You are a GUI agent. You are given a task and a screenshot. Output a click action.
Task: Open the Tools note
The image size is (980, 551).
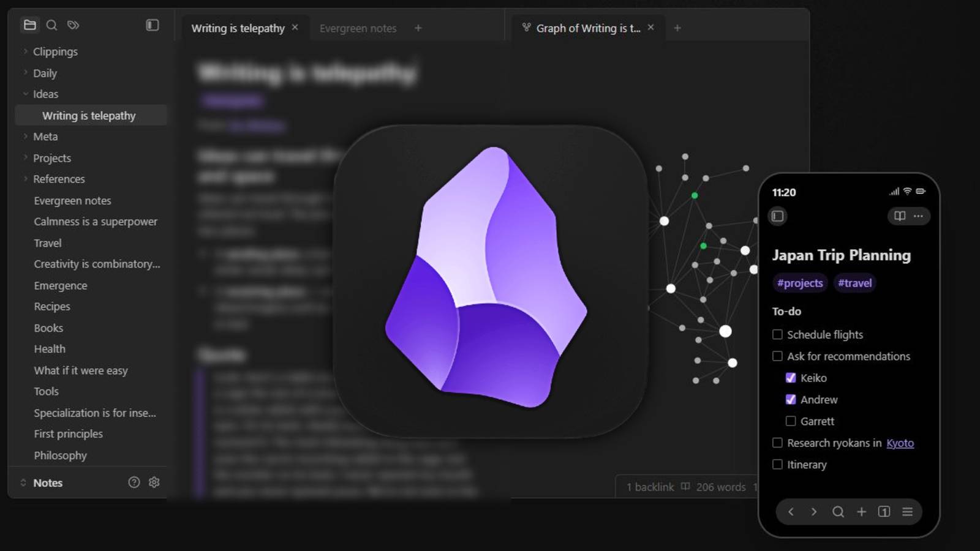(x=47, y=391)
